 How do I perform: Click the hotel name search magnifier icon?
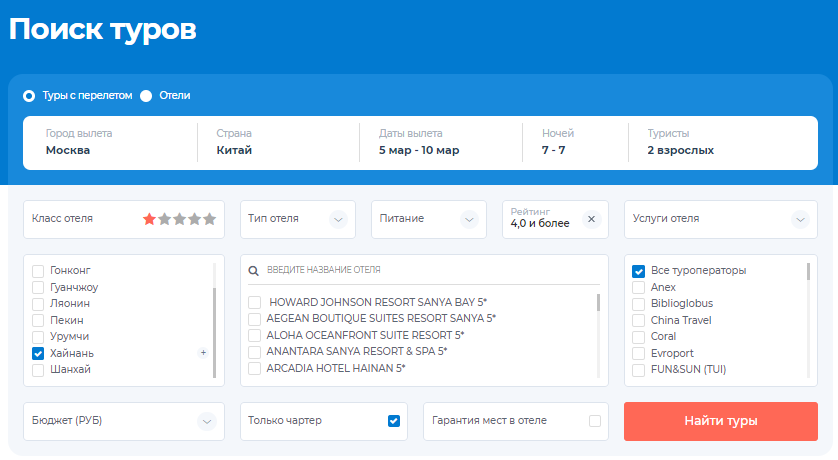253,271
